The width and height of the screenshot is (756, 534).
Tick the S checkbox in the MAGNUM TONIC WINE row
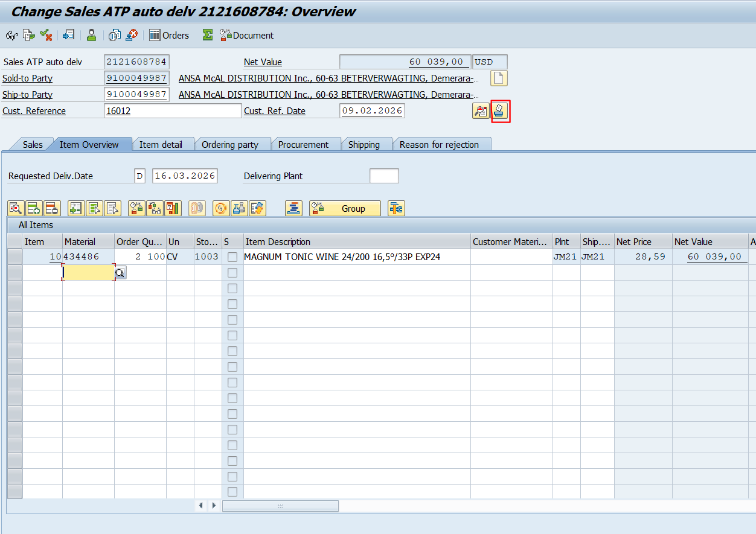(232, 257)
